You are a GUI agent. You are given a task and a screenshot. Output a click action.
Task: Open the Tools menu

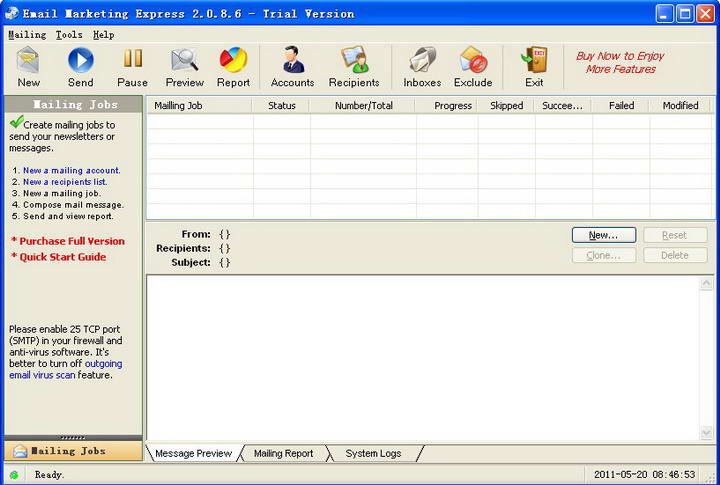click(69, 35)
